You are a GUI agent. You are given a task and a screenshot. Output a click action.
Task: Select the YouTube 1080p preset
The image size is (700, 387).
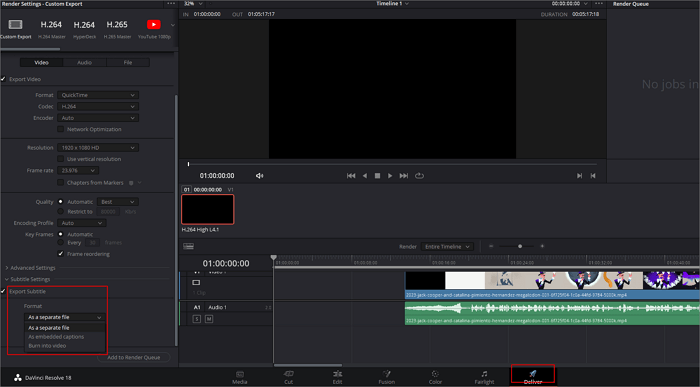click(154, 25)
